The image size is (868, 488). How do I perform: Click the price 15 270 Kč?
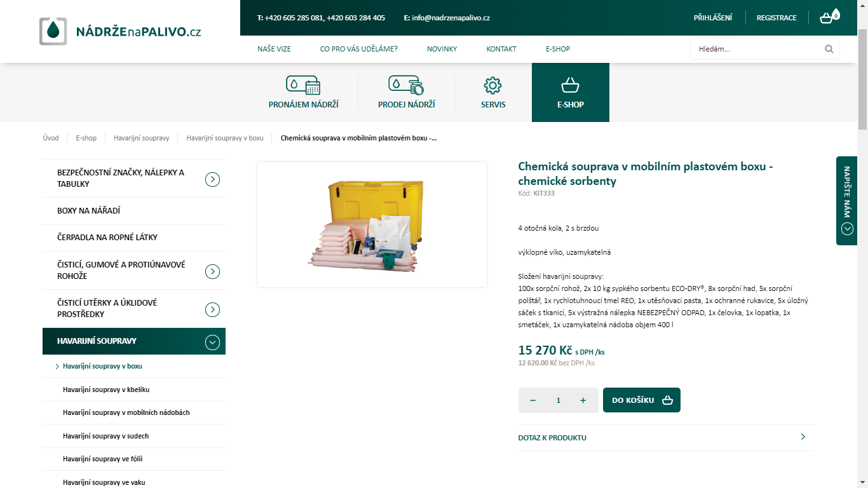tap(545, 350)
